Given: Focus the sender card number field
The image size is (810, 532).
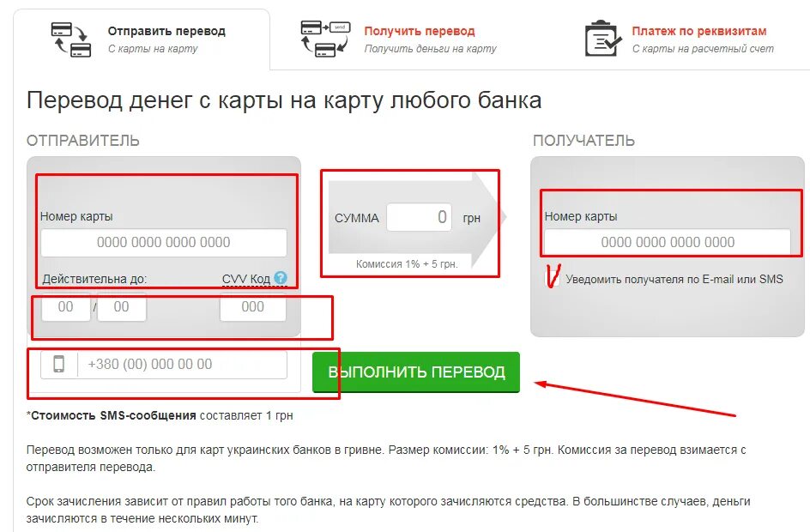Looking at the screenshot, I should coord(164,242).
